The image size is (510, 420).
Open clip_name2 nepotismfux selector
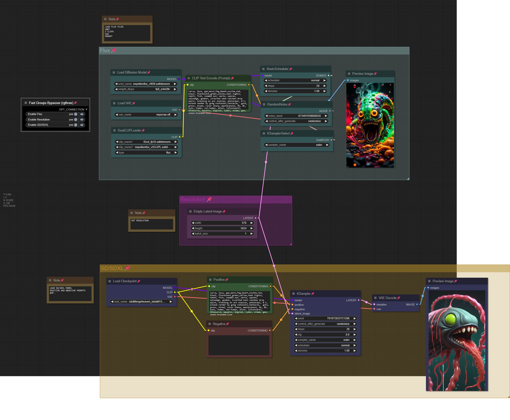(146, 147)
